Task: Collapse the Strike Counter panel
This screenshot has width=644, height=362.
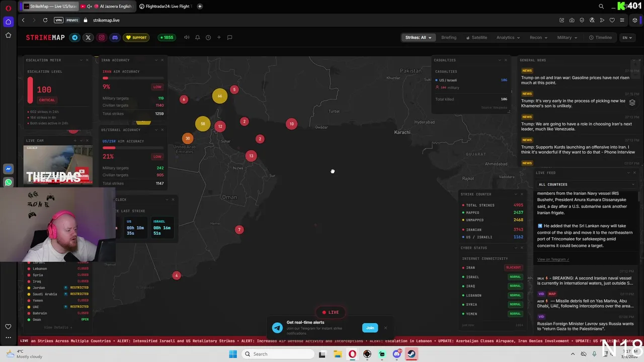Action: point(516,194)
